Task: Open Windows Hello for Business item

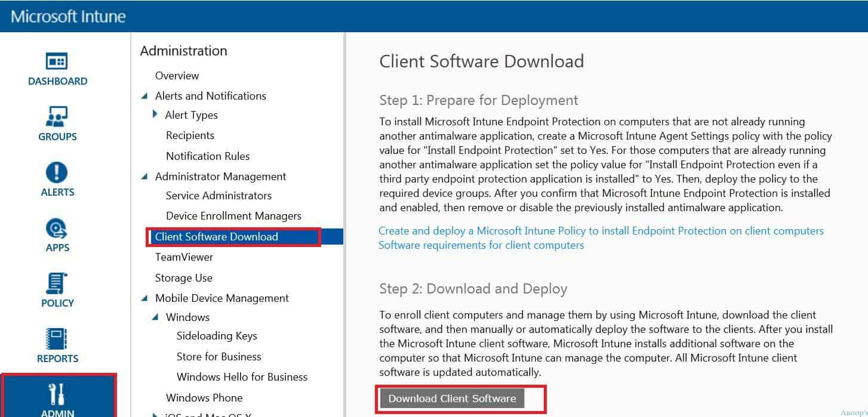Action: (242, 377)
